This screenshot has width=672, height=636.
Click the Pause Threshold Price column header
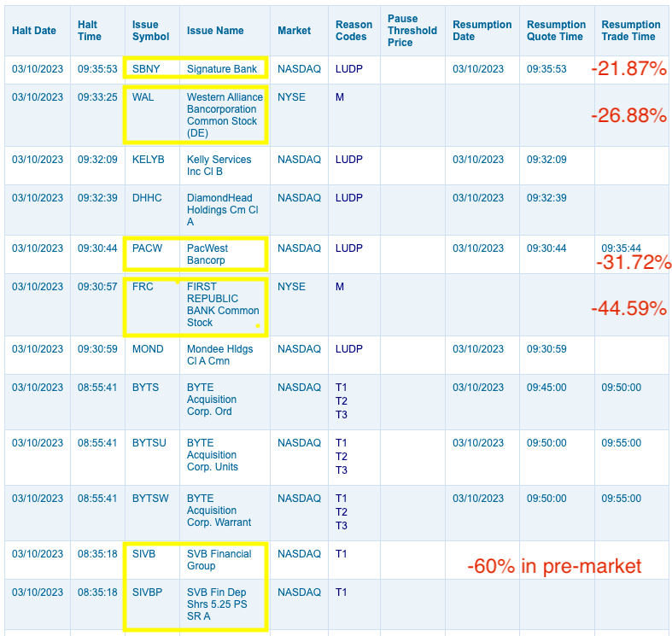412,31
